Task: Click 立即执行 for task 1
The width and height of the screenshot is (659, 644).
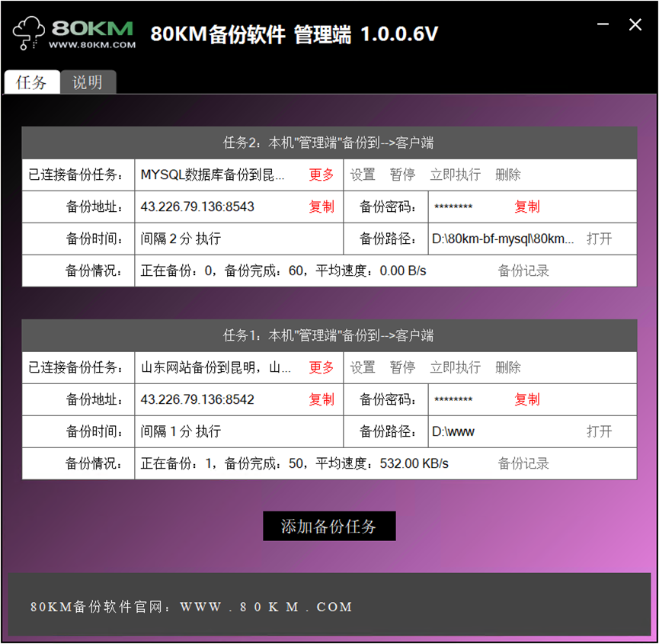Action: click(x=455, y=367)
